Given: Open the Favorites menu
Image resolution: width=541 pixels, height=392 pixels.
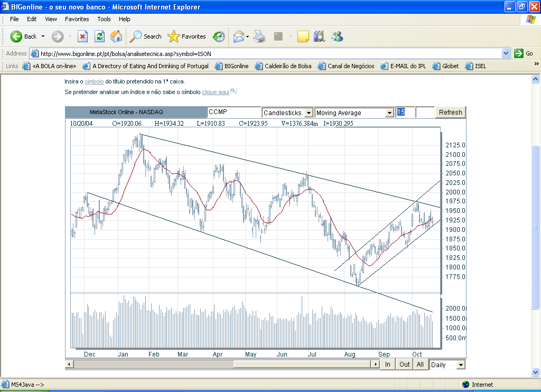Looking at the screenshot, I should coord(77,19).
